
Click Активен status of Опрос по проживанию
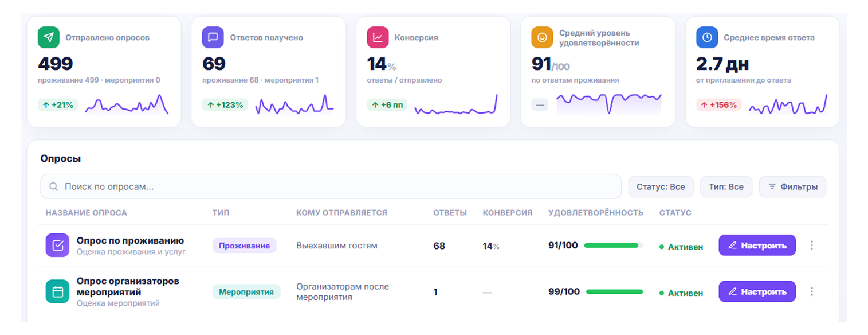681,247
